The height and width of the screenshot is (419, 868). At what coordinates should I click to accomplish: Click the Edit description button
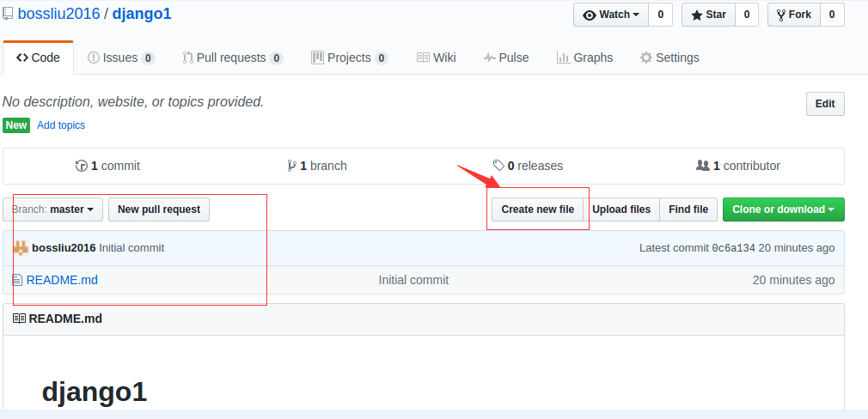[x=824, y=104]
